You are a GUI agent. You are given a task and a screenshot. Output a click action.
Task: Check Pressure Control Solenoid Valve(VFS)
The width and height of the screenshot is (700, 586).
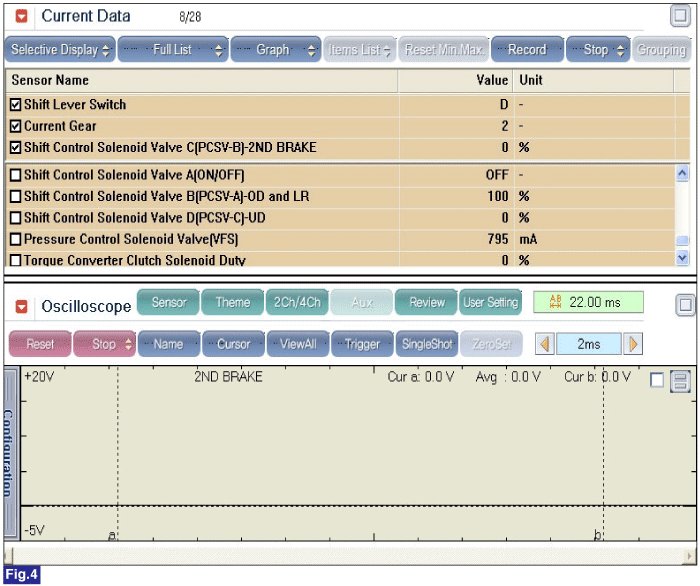click(x=15, y=239)
